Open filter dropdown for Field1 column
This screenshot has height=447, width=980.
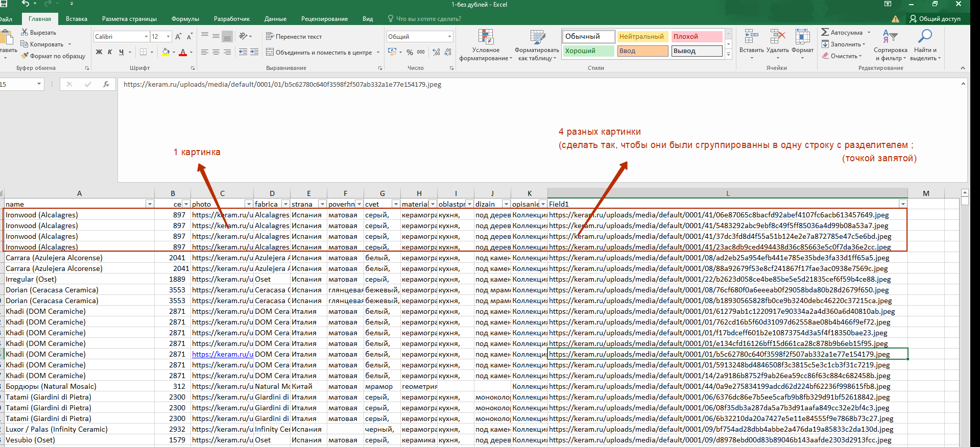pyautogui.click(x=903, y=204)
